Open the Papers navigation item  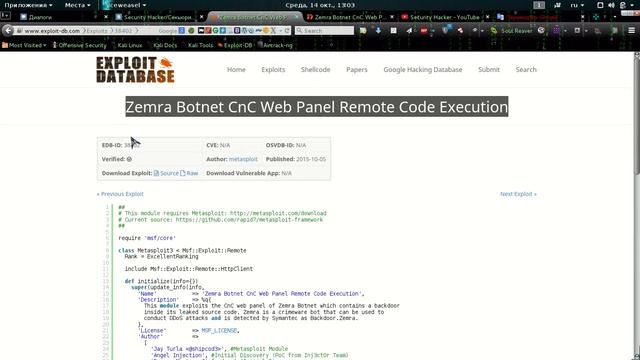pyautogui.click(x=357, y=70)
